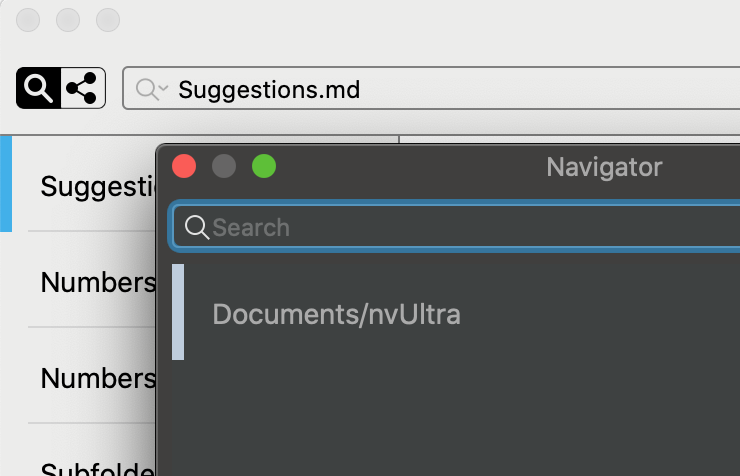
Task: Click the blue selection bar beside Suggestions
Action: pos(6,184)
